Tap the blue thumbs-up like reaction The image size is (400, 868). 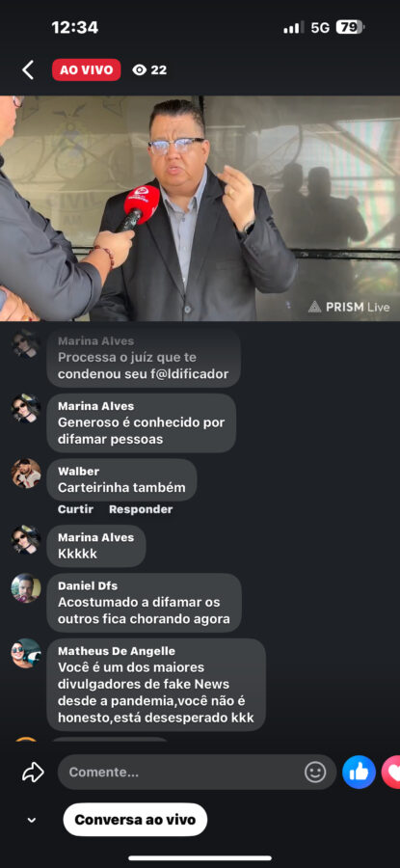coord(360,772)
